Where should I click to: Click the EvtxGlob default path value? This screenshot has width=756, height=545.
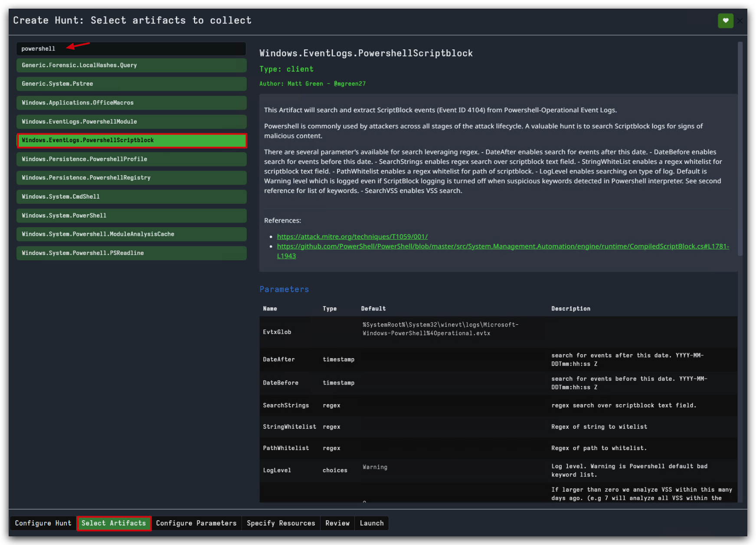(441, 329)
